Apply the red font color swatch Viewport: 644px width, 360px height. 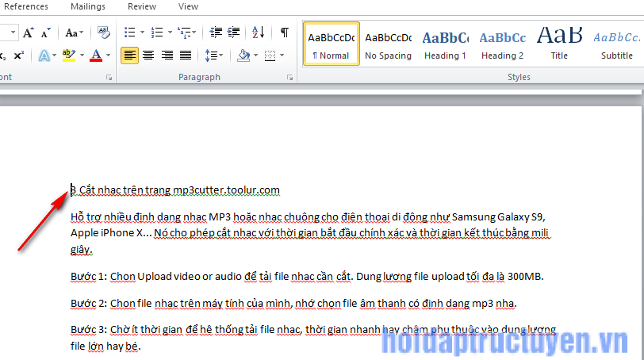pyautogui.click(x=95, y=56)
